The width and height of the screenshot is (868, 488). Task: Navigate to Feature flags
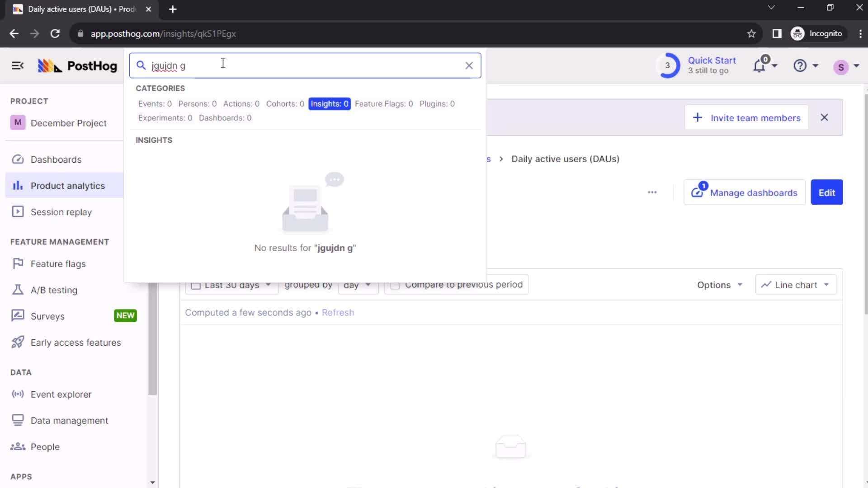coord(58,263)
